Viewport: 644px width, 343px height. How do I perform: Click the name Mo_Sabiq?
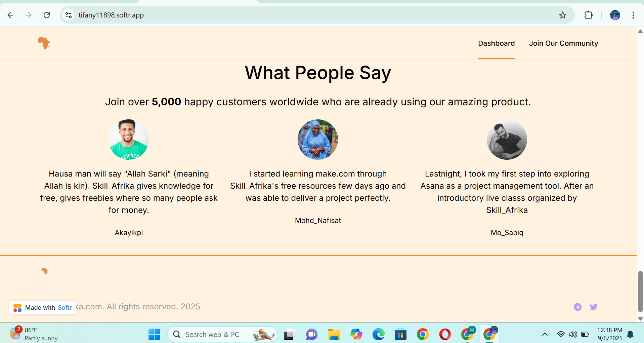point(507,233)
